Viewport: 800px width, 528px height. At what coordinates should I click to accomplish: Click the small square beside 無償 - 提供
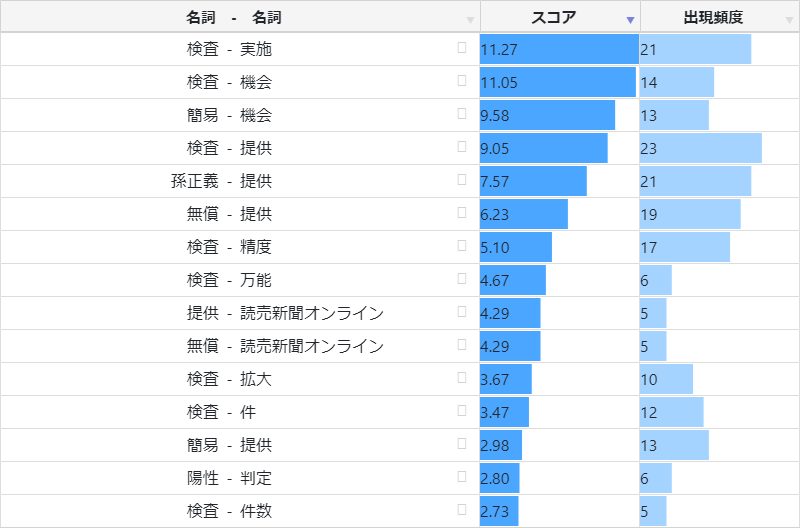[462, 213]
